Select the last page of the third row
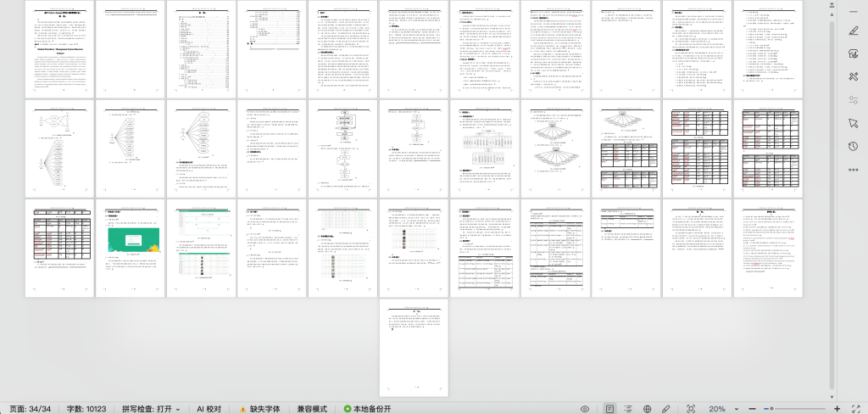The image size is (868, 414). 768,249
